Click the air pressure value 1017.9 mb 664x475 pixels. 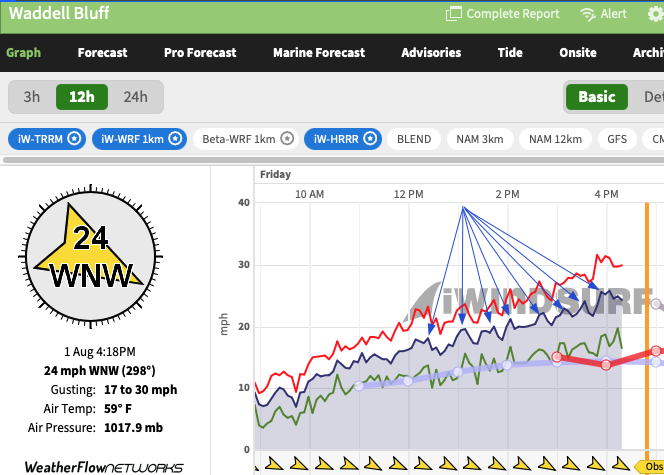tap(133, 428)
